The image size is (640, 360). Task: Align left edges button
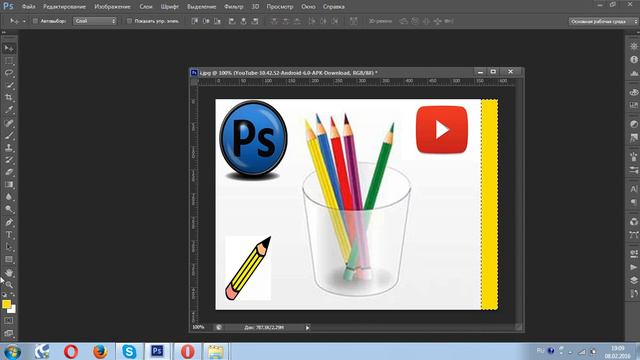point(232,21)
